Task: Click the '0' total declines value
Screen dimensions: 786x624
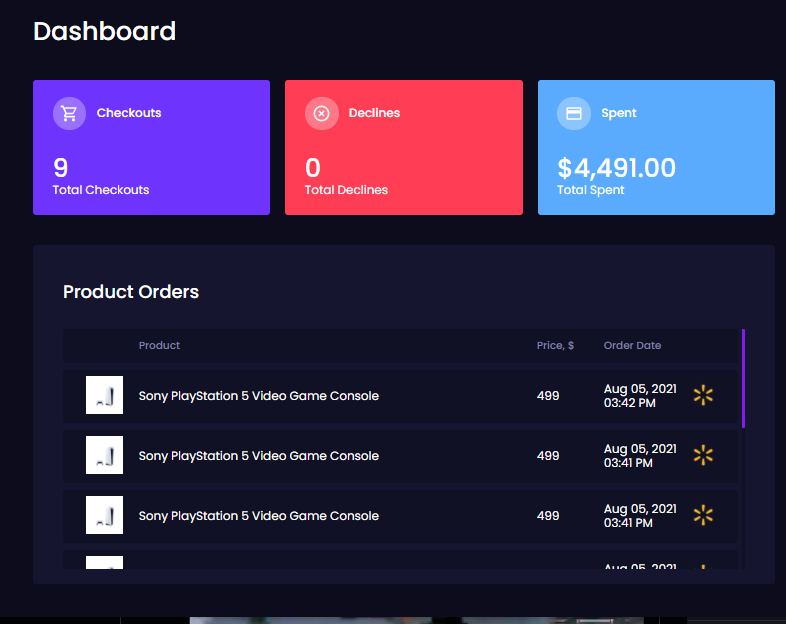Action: pos(313,168)
